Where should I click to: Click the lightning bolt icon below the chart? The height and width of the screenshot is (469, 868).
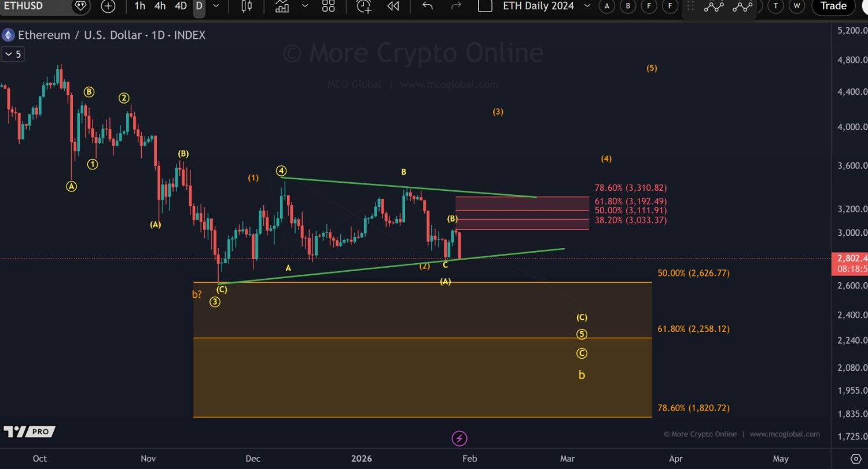[x=459, y=438]
